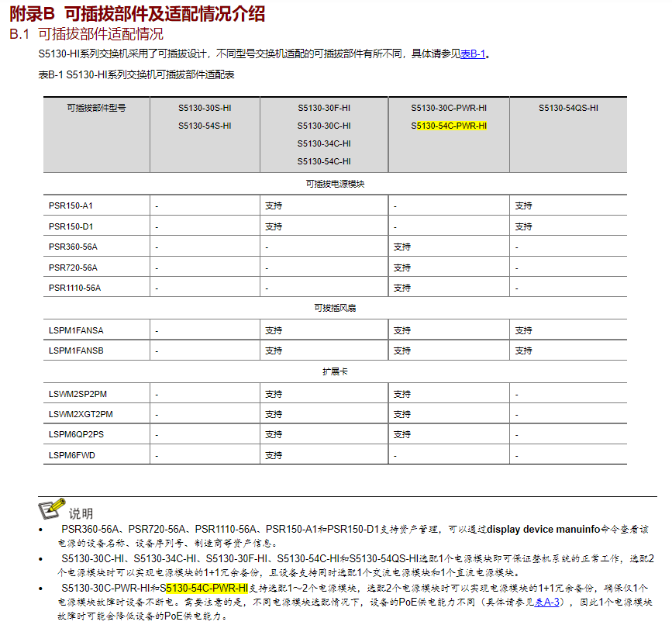Image resolution: width=672 pixels, height=625 pixels.
Task: Click highlighted S5130-54C-PWR-HI in the notes
Action: pos(204,588)
